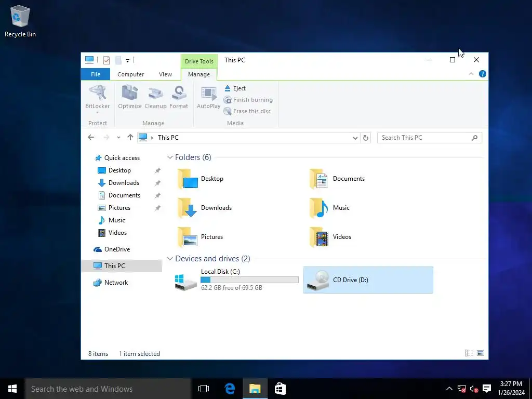Open the Store from the taskbar
Screen dimensions: 532x399
(280, 389)
